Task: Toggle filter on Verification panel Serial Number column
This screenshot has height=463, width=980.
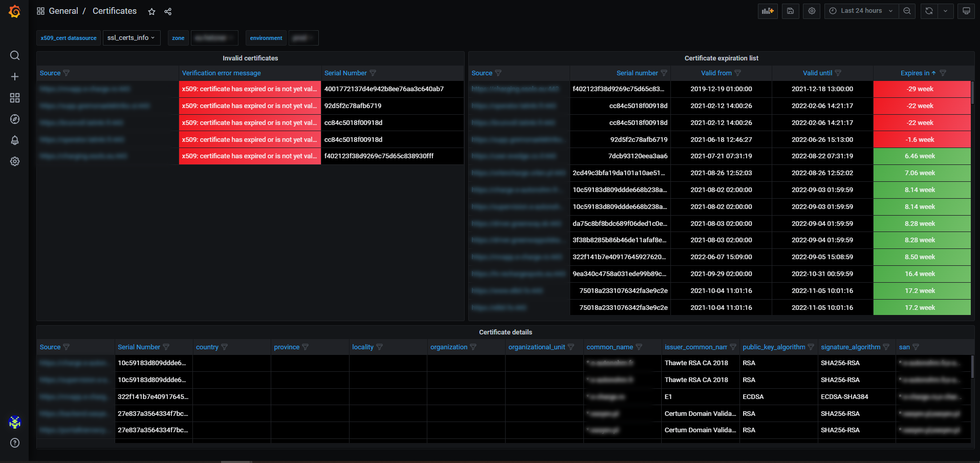Action: [373, 73]
